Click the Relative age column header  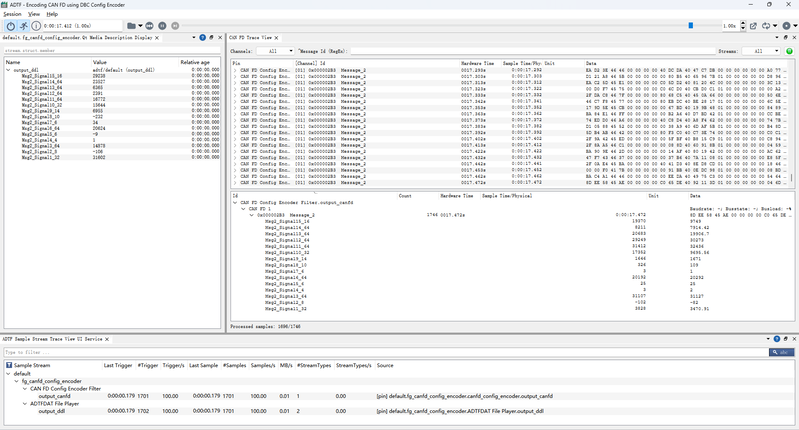click(x=195, y=62)
